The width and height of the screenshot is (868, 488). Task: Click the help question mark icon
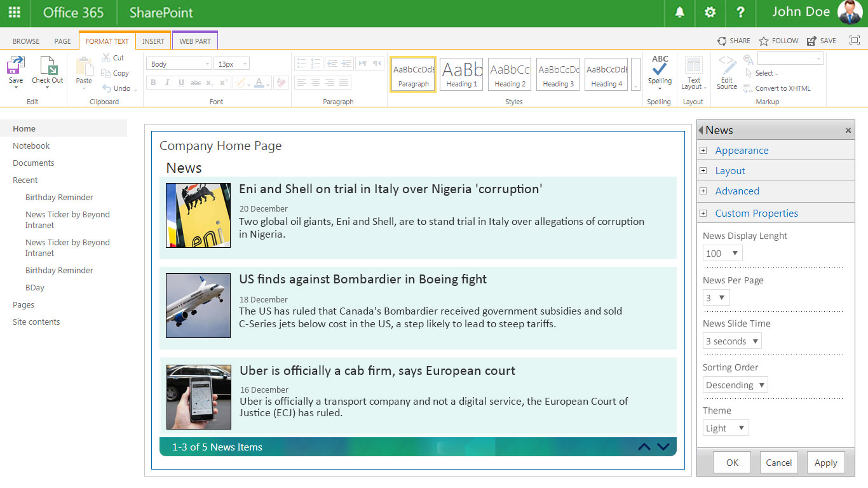740,13
